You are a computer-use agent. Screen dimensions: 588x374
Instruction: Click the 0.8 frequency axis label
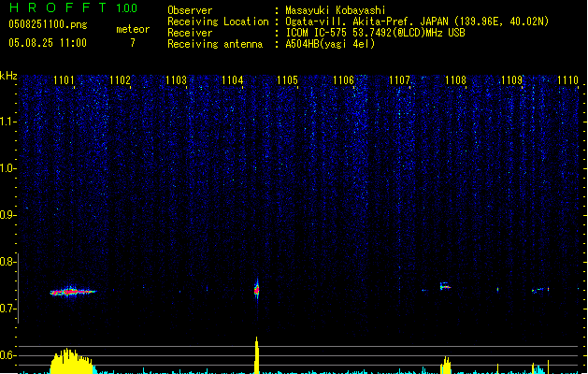point(7,262)
